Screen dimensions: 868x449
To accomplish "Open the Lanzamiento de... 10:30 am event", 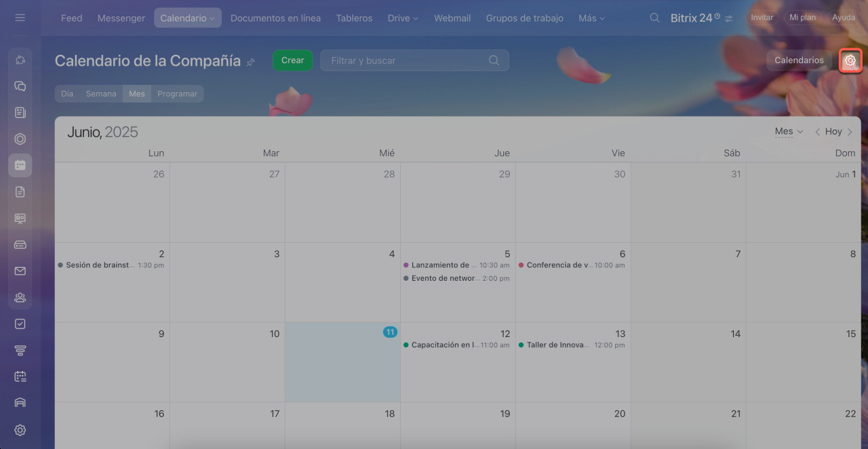I will pos(456,265).
